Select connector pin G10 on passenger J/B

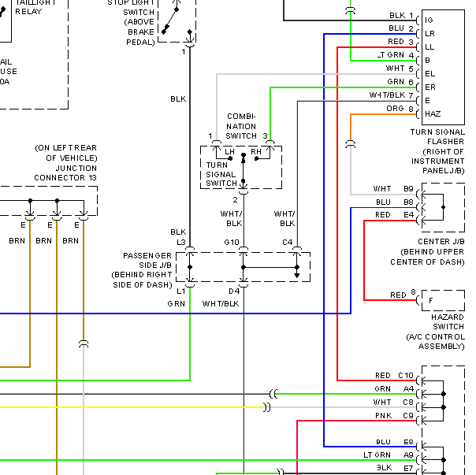coord(232,243)
